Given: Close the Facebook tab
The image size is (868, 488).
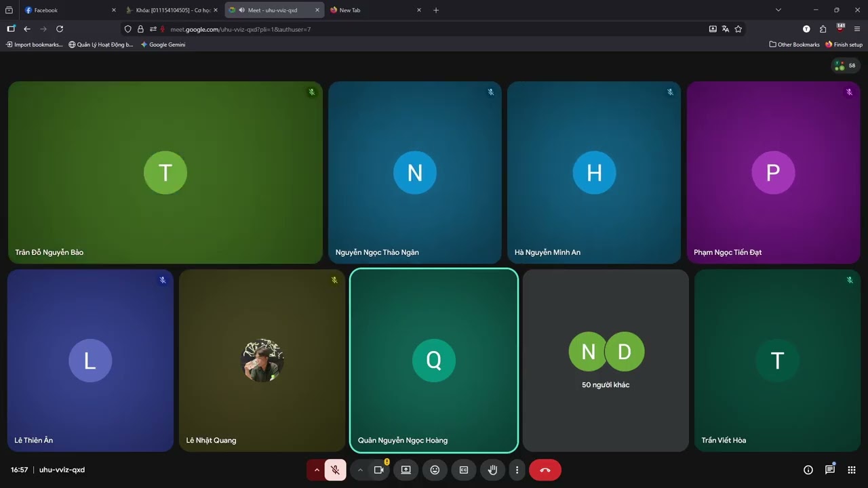Looking at the screenshot, I should pos(114,10).
